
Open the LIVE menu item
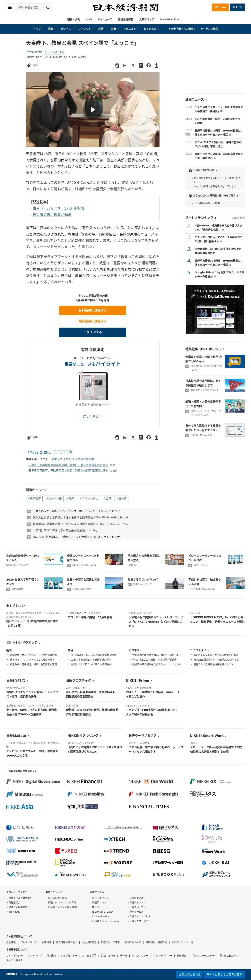click(x=89, y=19)
